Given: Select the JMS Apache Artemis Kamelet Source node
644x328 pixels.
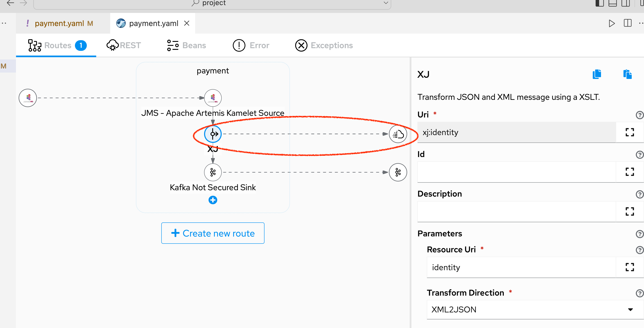Looking at the screenshot, I should click(213, 98).
